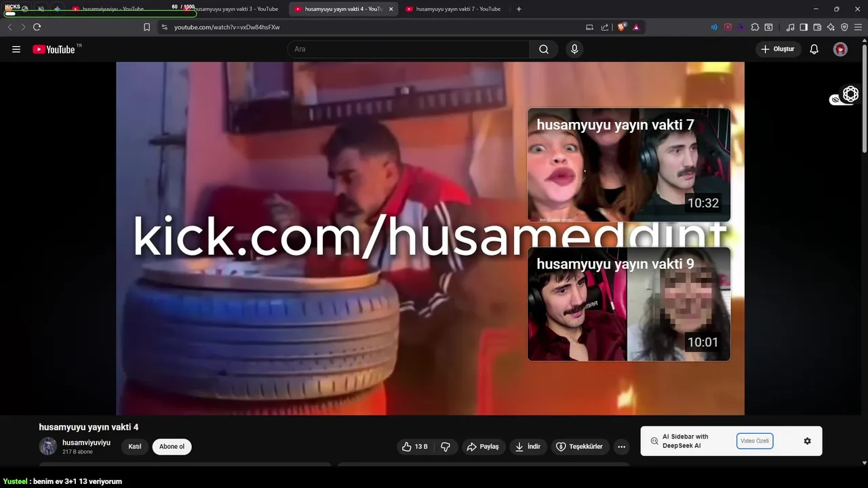Image resolution: width=868 pixels, height=488 pixels.
Task: Click the hide-eye icon beside the AI assistant button
Action: pyautogui.click(x=835, y=100)
